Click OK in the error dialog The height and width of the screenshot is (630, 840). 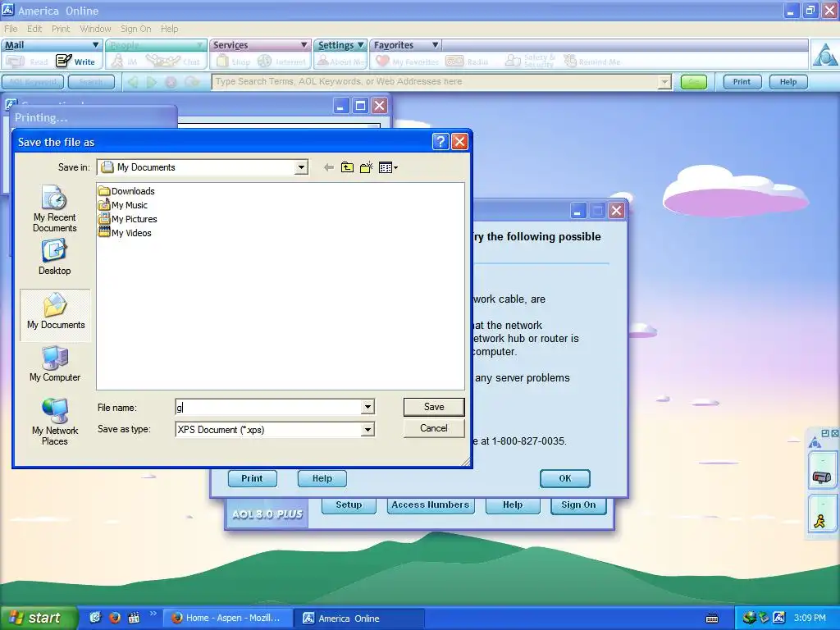point(565,478)
